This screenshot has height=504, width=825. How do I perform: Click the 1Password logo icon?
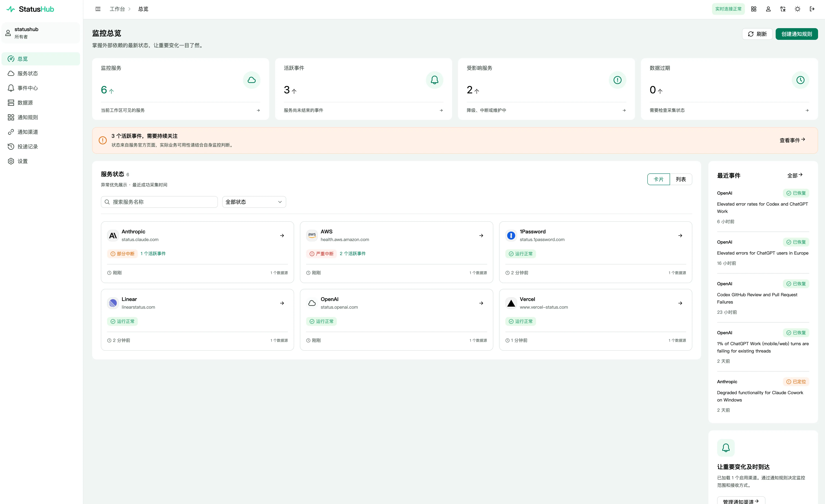point(511,235)
